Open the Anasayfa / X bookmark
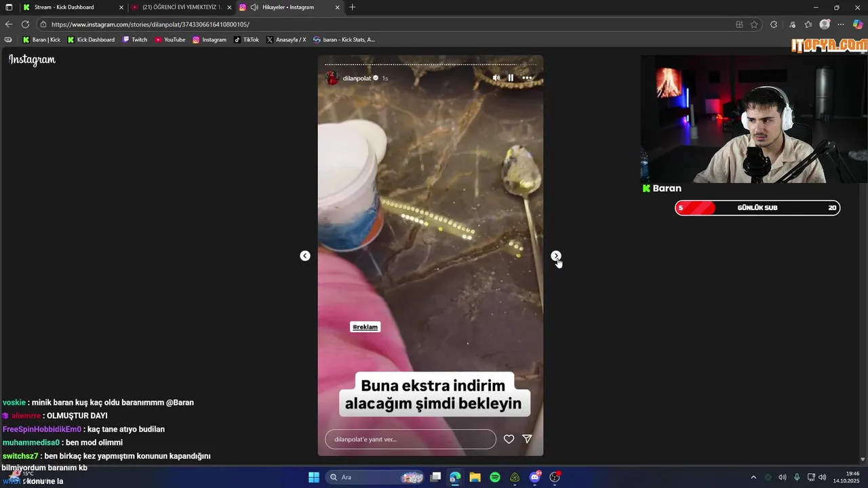The height and width of the screenshot is (488, 868). [286, 39]
